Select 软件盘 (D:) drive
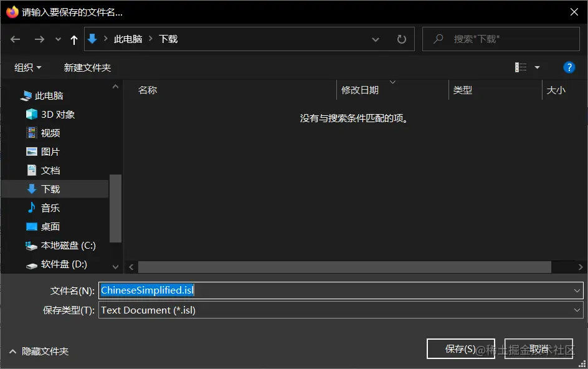The image size is (588, 369). [x=60, y=264]
